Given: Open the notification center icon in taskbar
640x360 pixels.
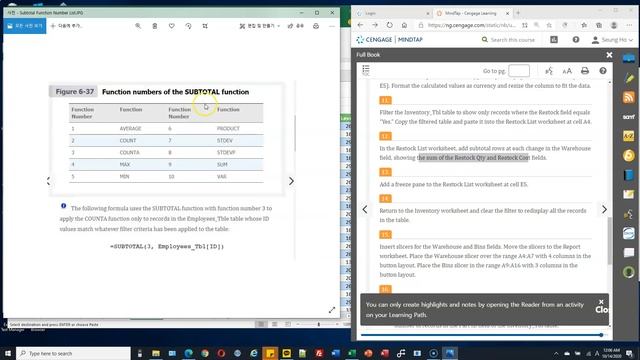Looking at the screenshot, I should click(630, 353).
